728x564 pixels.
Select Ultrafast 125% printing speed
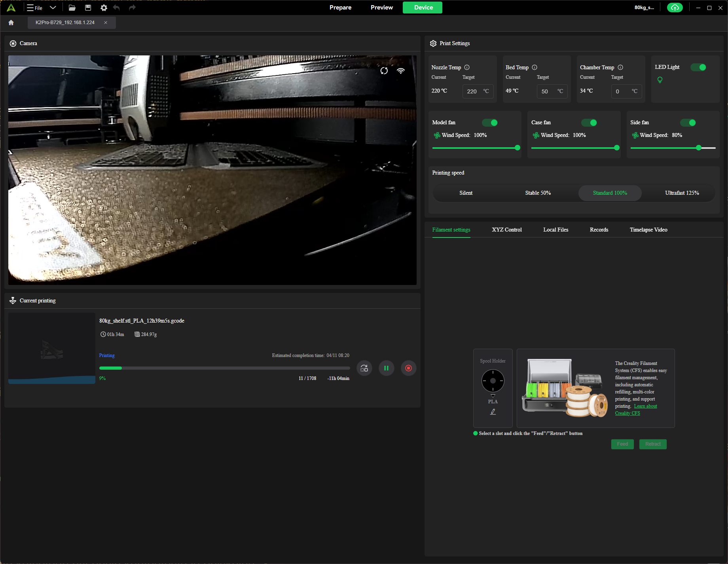pos(682,193)
